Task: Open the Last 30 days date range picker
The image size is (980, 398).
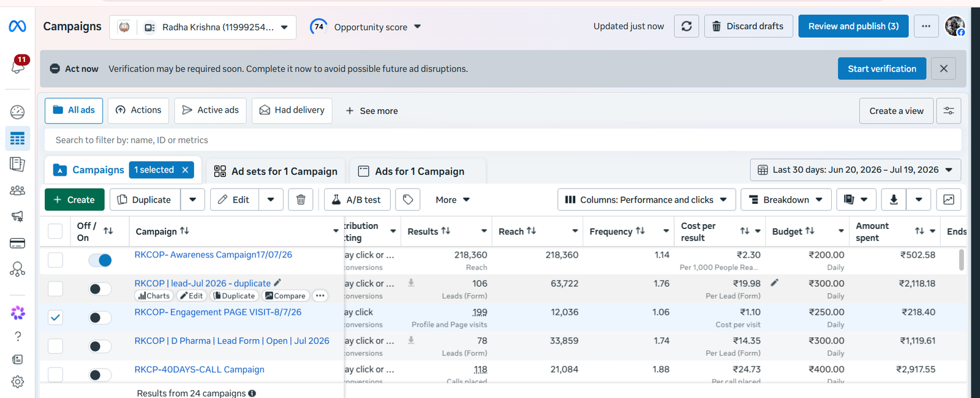Action: tap(855, 170)
